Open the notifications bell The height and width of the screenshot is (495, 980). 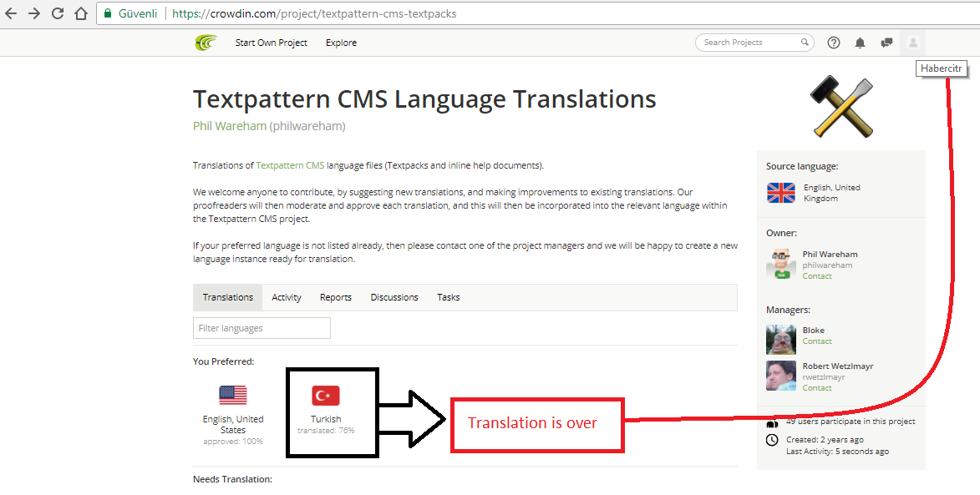point(860,43)
